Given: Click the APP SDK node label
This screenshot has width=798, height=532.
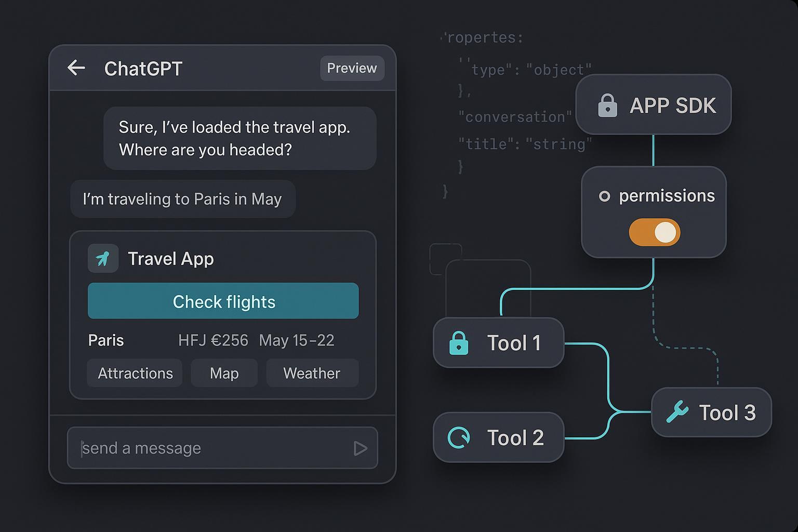Looking at the screenshot, I should pos(672,105).
